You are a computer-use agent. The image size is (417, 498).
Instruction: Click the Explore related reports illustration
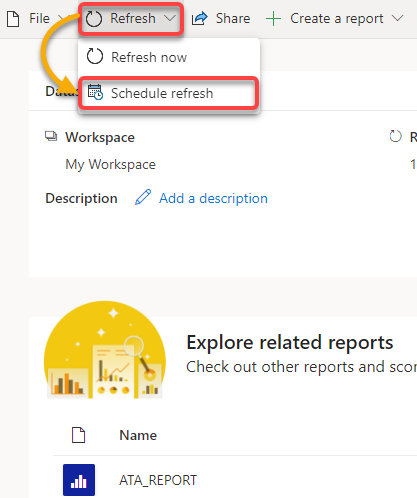105,350
